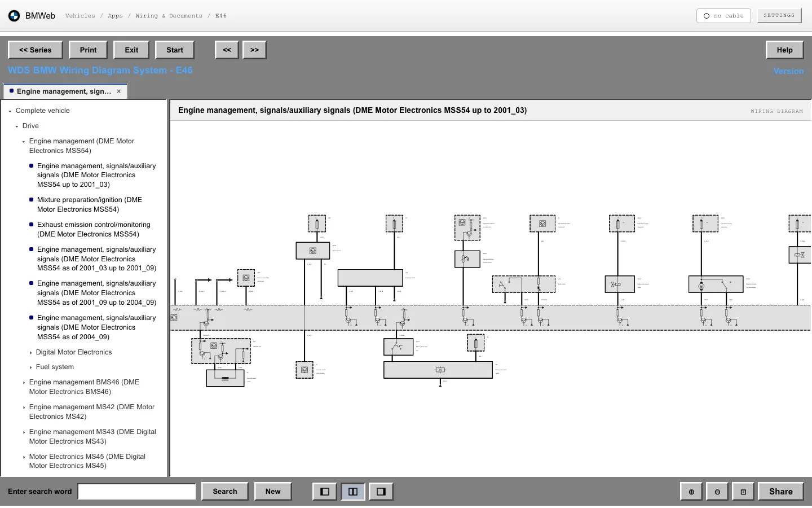Open signals MSS54 as of 2004_09

click(96, 327)
